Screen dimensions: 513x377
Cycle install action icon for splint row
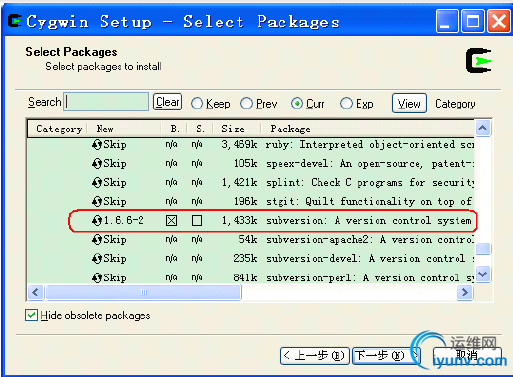(x=97, y=183)
